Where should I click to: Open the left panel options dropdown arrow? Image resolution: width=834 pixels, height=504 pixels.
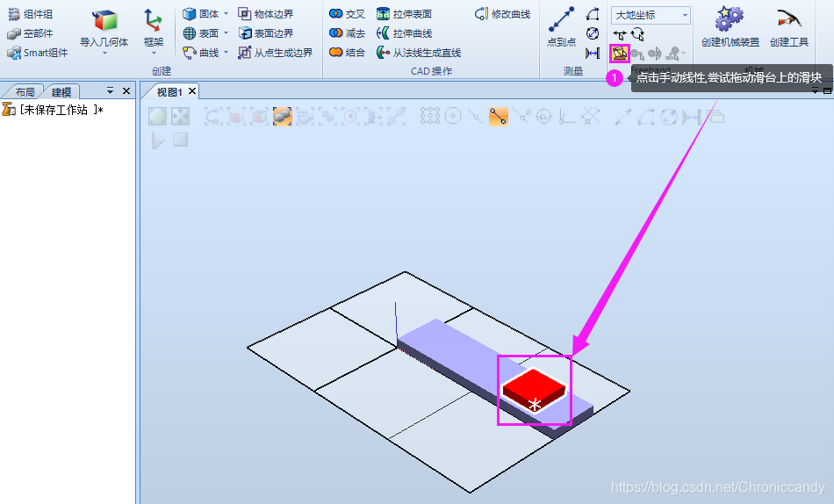click(x=110, y=91)
